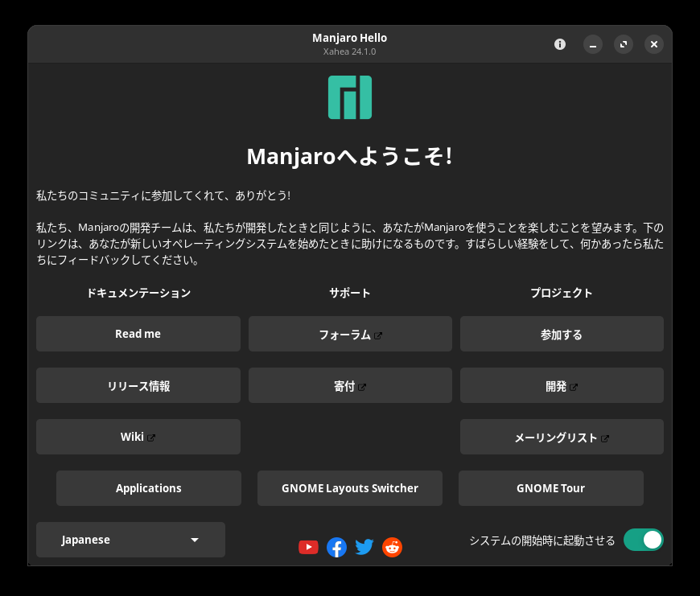Open the Manjaro Reddit icon

392,548
